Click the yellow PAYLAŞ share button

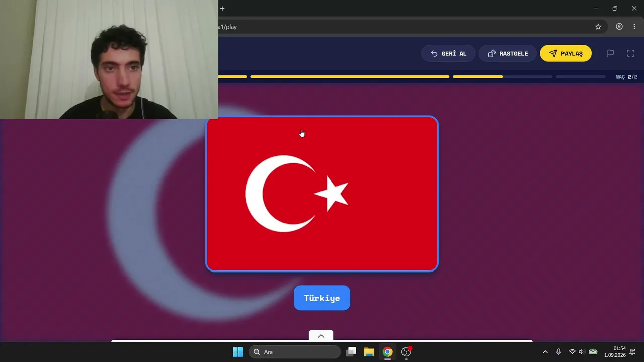tap(566, 53)
